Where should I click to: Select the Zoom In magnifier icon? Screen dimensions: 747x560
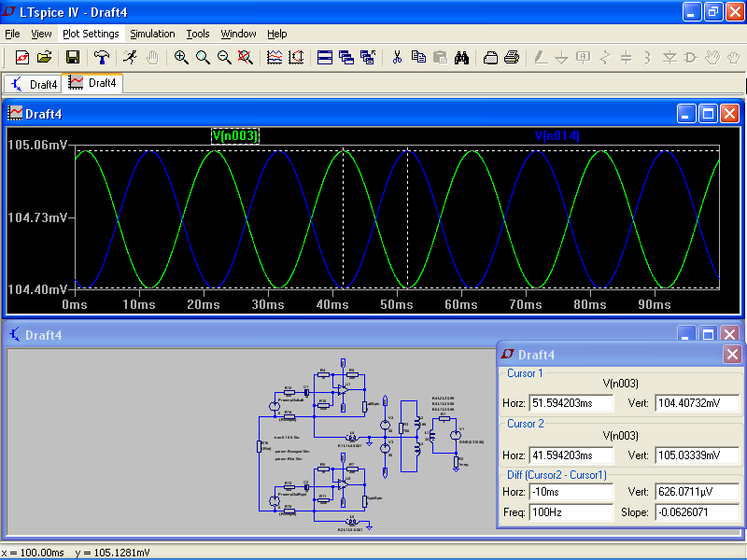(181, 58)
